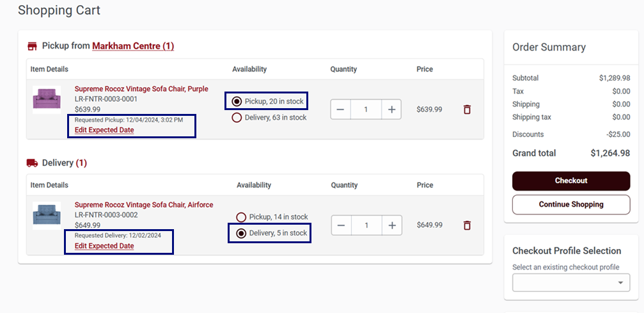Edit expected pickup date for Purple chair
Image resolution: width=644 pixels, height=313 pixels.
pos(104,130)
